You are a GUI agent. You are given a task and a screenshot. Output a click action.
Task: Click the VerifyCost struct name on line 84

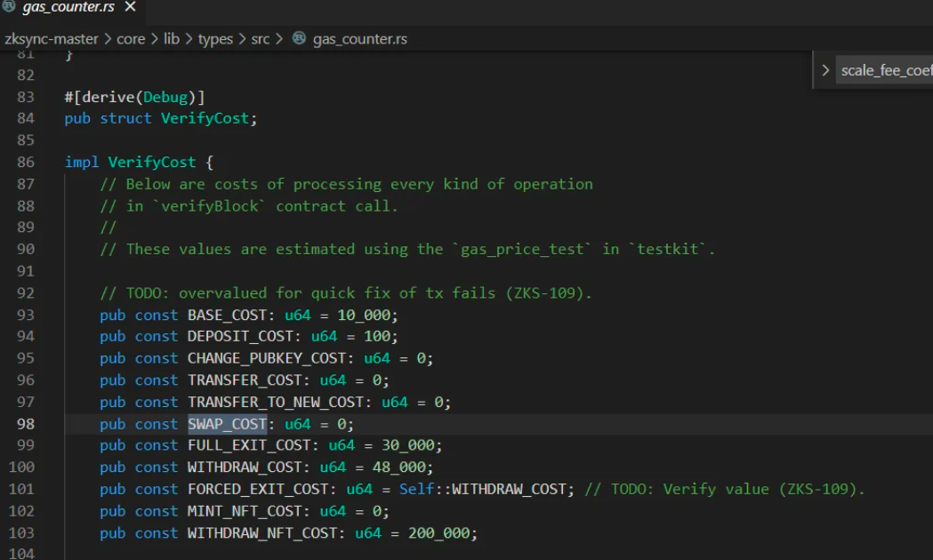[x=205, y=118]
